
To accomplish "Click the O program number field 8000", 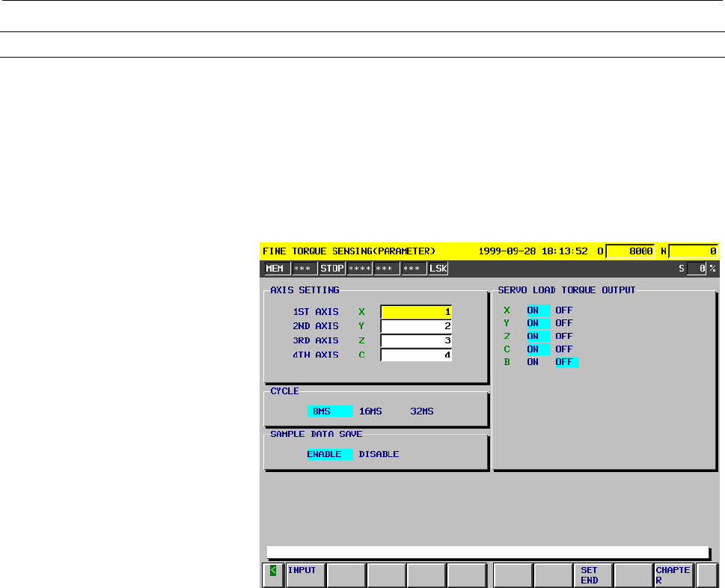I will tap(630, 251).
